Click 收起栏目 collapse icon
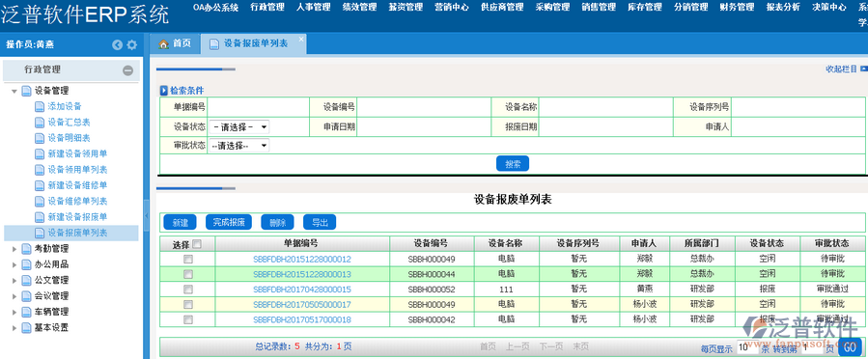 864,69
